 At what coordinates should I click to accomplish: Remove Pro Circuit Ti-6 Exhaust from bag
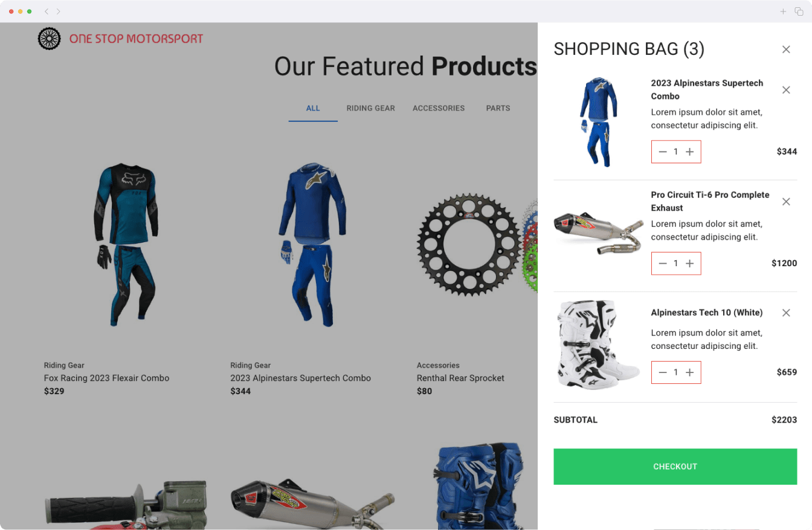(786, 202)
